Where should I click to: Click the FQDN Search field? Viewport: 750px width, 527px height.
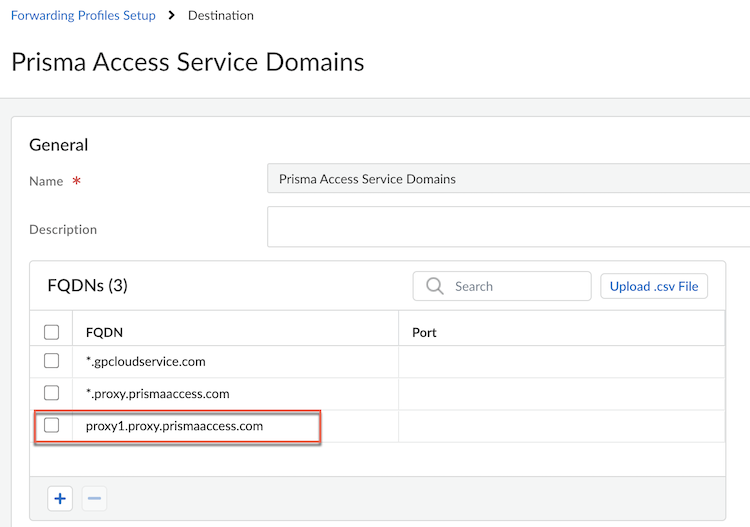(x=515, y=286)
